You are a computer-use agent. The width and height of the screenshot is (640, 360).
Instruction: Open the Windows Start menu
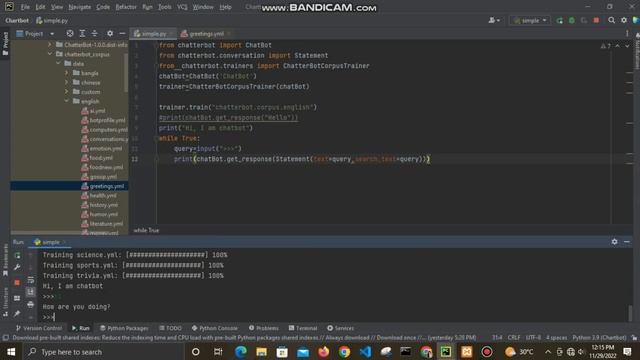click(x=11, y=352)
